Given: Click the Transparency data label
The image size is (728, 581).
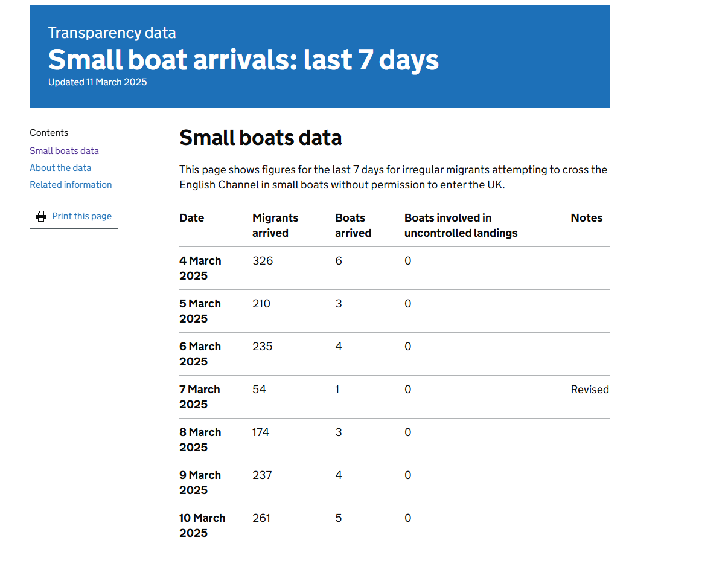Looking at the screenshot, I should 112,33.
